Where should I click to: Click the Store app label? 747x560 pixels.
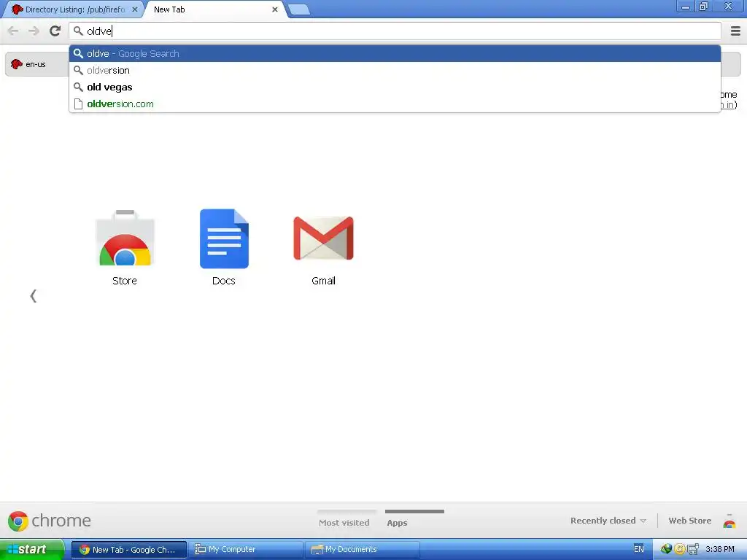(x=125, y=281)
